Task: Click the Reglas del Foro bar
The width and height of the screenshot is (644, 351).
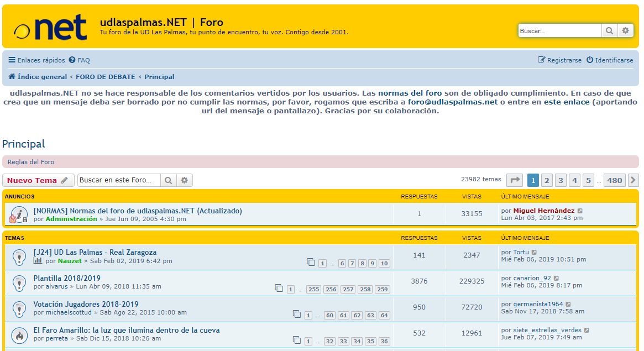Action: coord(321,162)
